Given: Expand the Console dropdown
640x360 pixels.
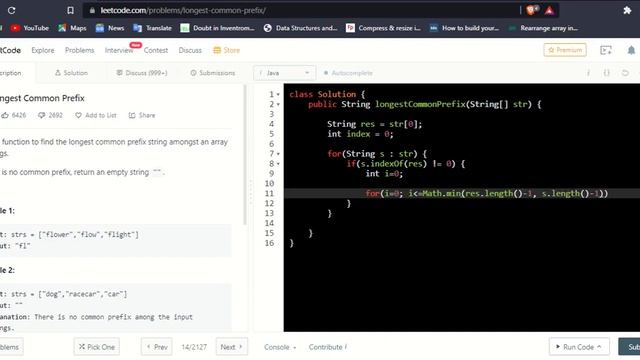Looking at the screenshot, I should 280,347.
